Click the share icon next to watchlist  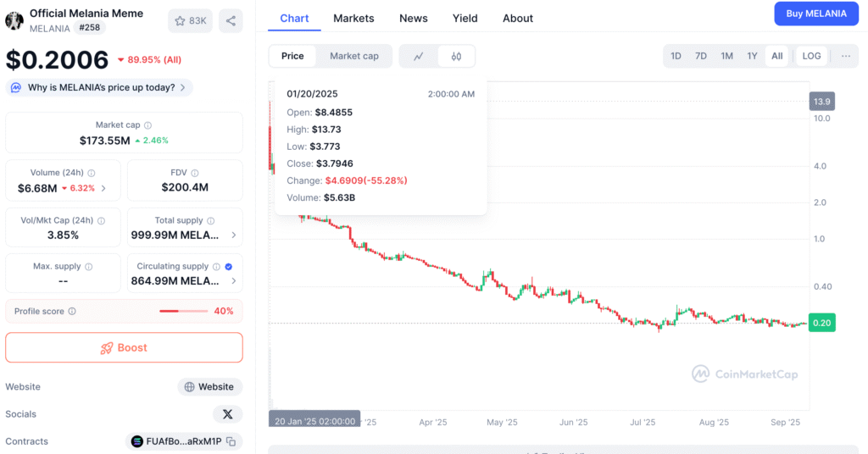(x=231, y=20)
